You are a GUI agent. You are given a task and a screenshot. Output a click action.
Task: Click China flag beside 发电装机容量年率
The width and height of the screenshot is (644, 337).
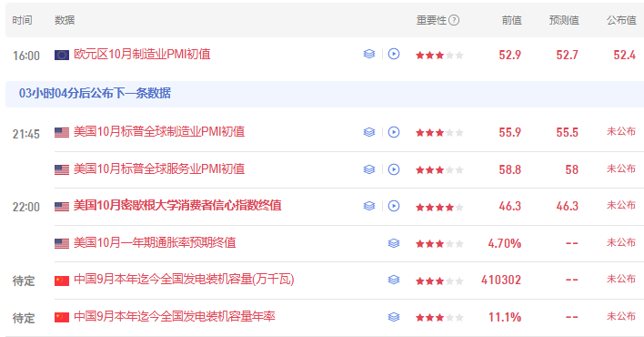click(62, 317)
